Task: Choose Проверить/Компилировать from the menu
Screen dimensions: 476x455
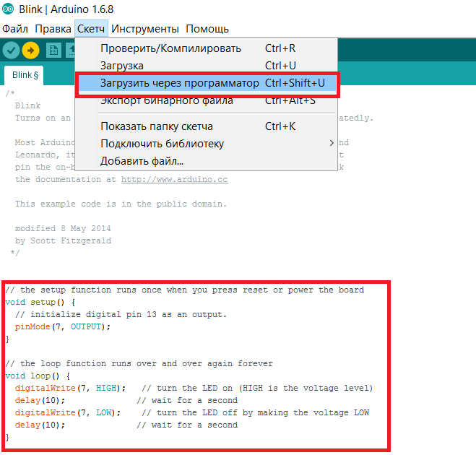Action: coord(206,48)
